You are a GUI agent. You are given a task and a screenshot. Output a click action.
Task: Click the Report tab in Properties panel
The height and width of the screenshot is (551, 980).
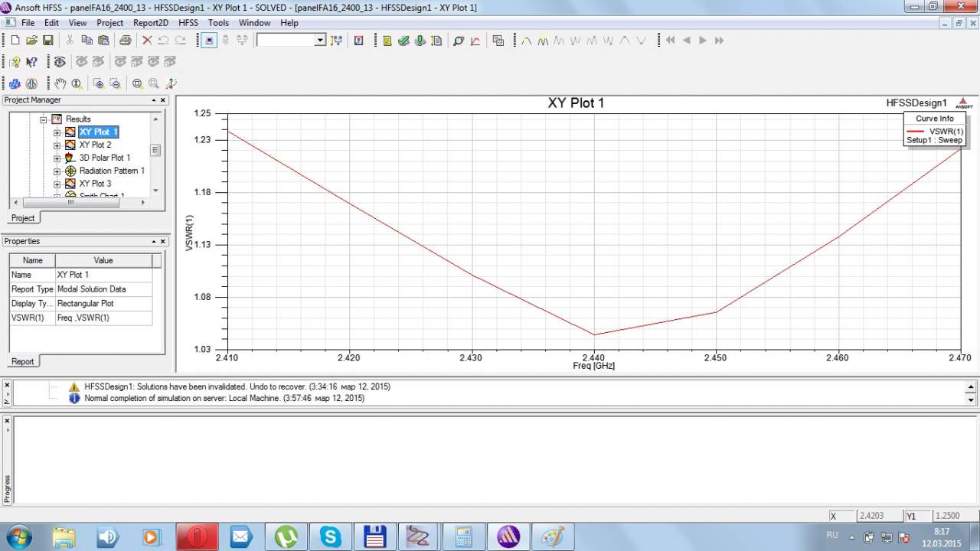[x=22, y=361]
